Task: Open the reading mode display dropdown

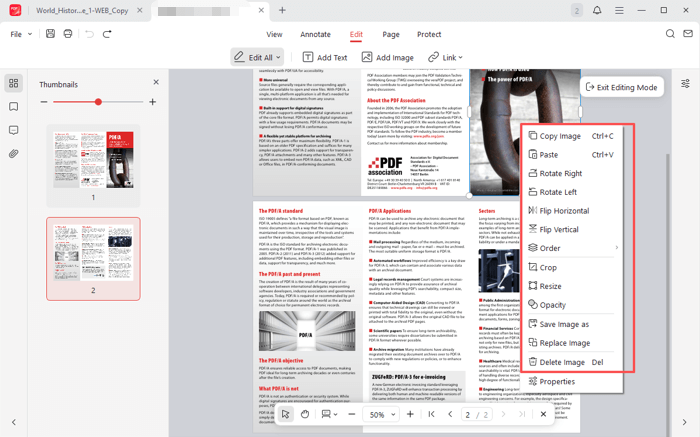Action: click(x=329, y=414)
